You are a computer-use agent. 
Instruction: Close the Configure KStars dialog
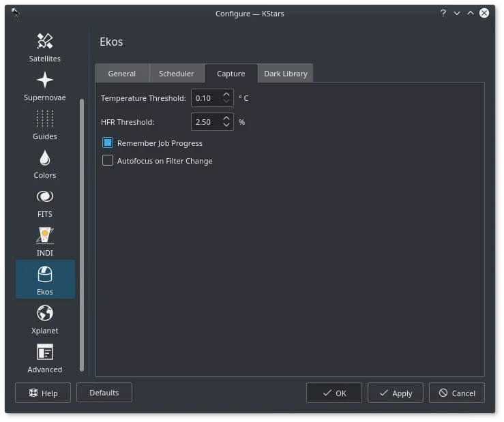[484, 13]
